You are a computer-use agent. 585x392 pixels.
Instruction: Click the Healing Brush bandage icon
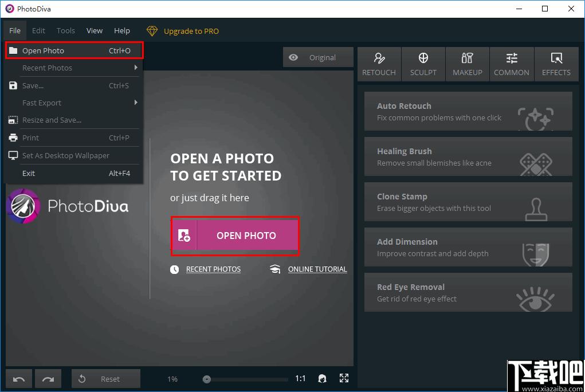[x=536, y=164]
